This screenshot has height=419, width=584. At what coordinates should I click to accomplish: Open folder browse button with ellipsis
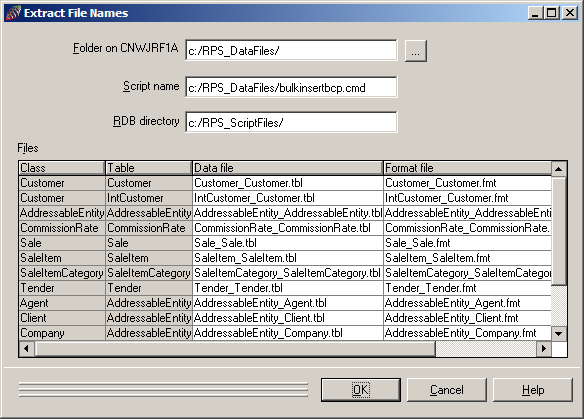pyautogui.click(x=416, y=51)
